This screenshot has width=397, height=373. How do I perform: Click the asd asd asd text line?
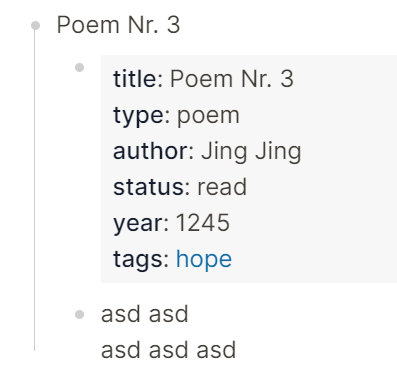click(168, 350)
